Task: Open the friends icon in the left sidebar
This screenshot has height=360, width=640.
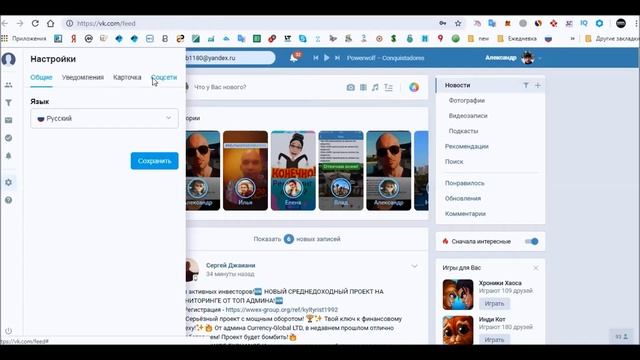Action: 9,85
